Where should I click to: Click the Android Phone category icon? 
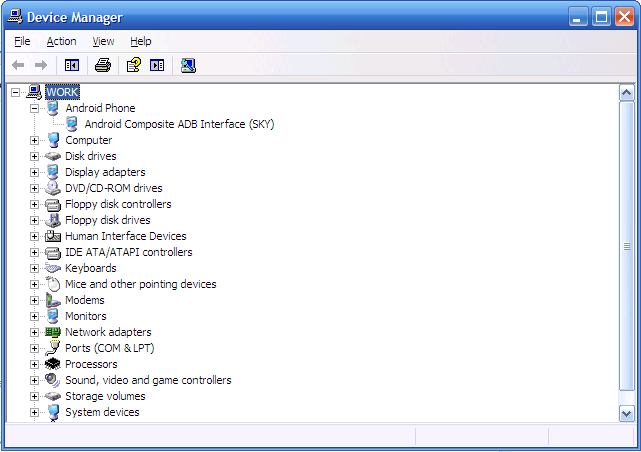click(x=53, y=108)
